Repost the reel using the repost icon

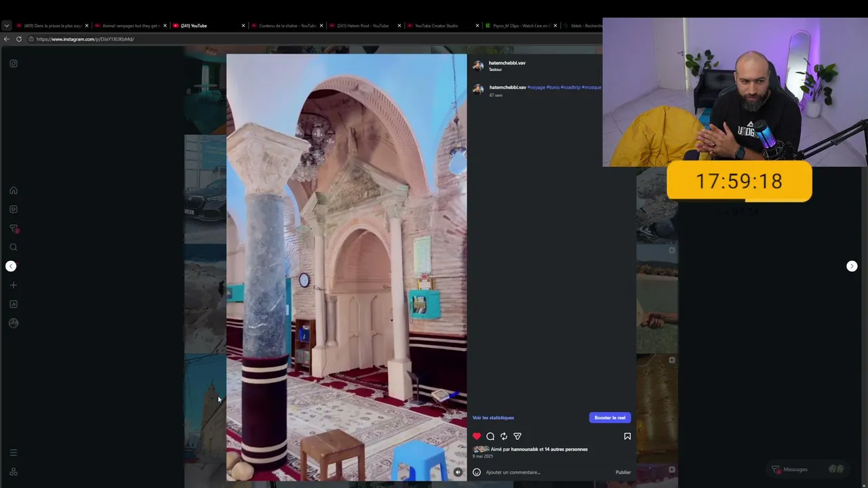tap(504, 436)
